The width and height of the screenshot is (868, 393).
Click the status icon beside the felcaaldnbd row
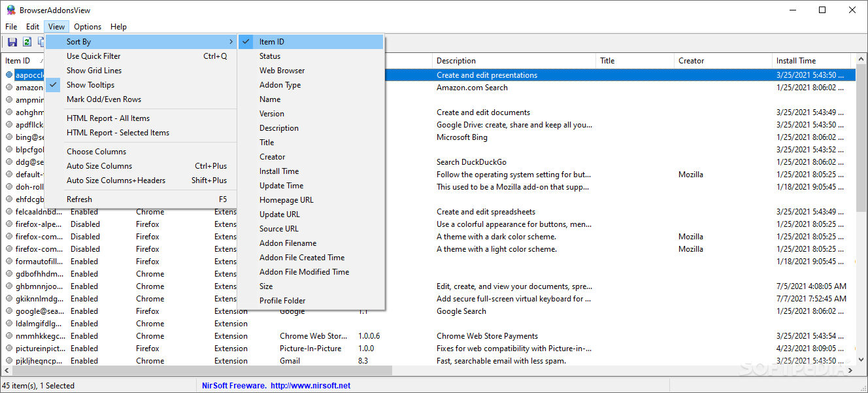(9, 212)
